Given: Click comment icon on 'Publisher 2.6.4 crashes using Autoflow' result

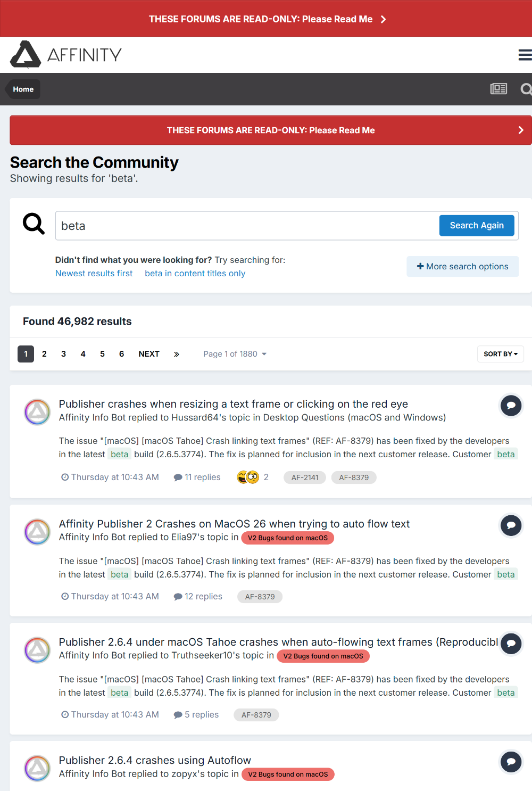Looking at the screenshot, I should click(511, 762).
